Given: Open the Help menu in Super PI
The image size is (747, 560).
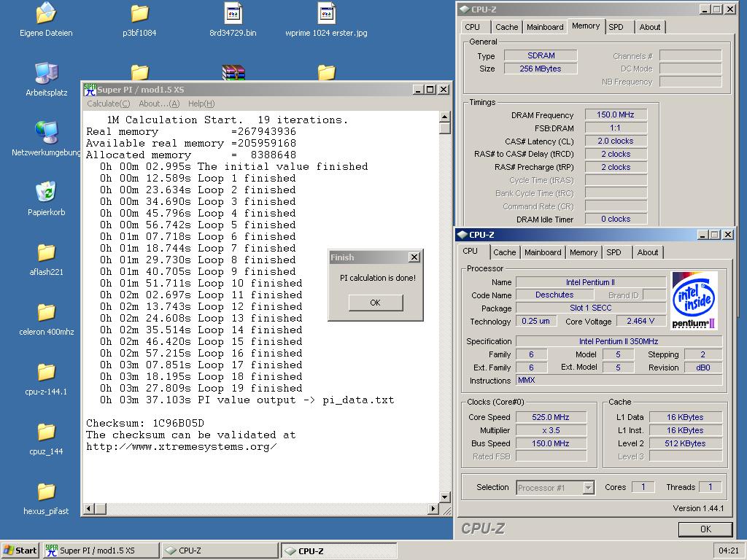Looking at the screenshot, I should click(201, 104).
